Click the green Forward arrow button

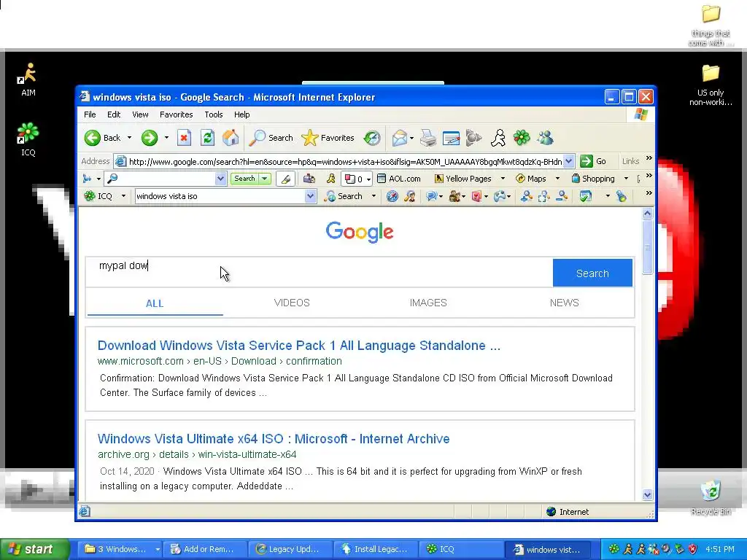149,138
